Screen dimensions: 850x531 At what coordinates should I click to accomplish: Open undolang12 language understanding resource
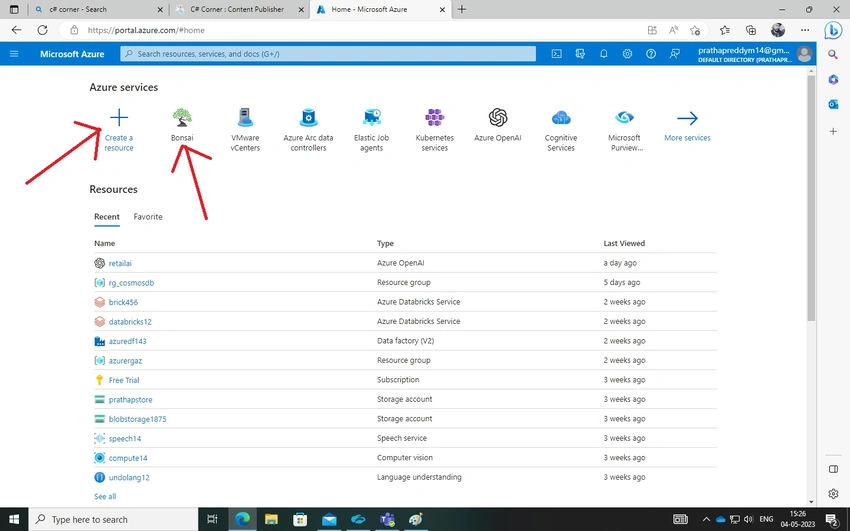pos(129,478)
